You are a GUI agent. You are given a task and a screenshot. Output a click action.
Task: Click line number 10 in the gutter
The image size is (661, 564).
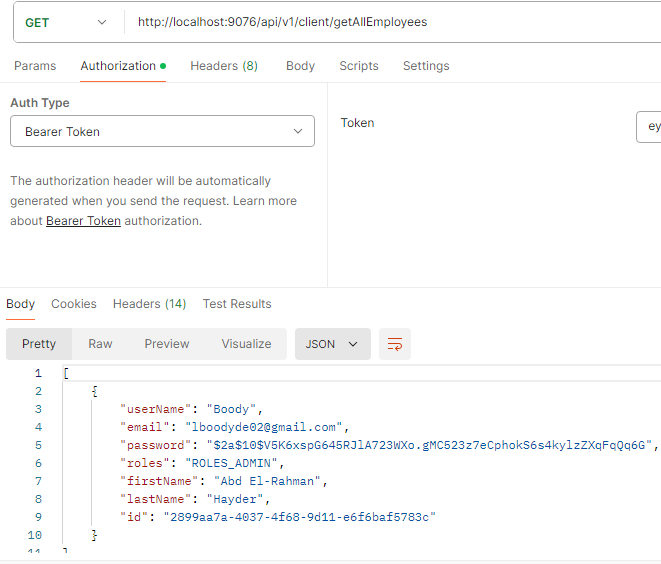click(x=35, y=535)
